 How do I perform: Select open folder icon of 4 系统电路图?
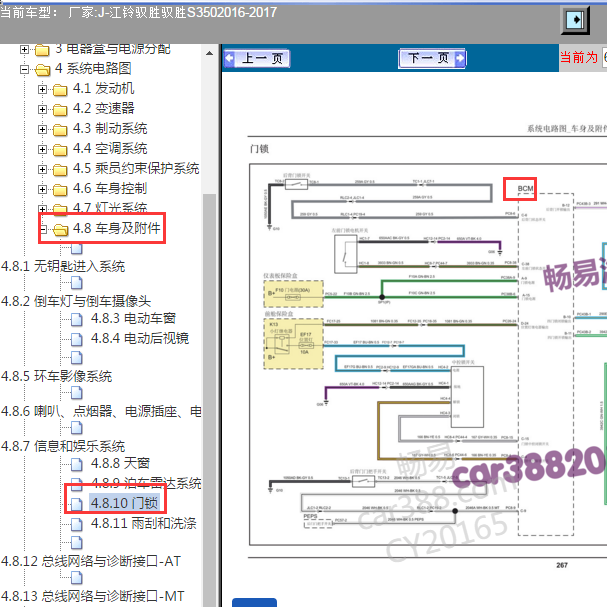click(x=43, y=70)
